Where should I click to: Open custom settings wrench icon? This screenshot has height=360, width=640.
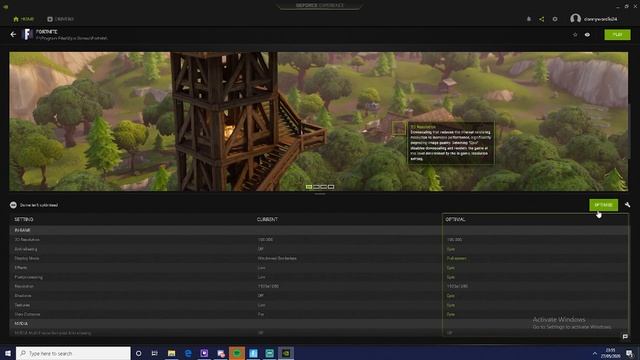click(627, 205)
